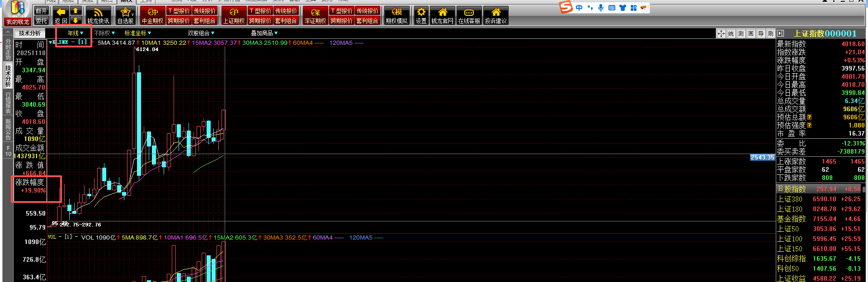Click the 上证指数000001 title
The width and height of the screenshot is (868, 282).
pyautogui.click(x=825, y=33)
